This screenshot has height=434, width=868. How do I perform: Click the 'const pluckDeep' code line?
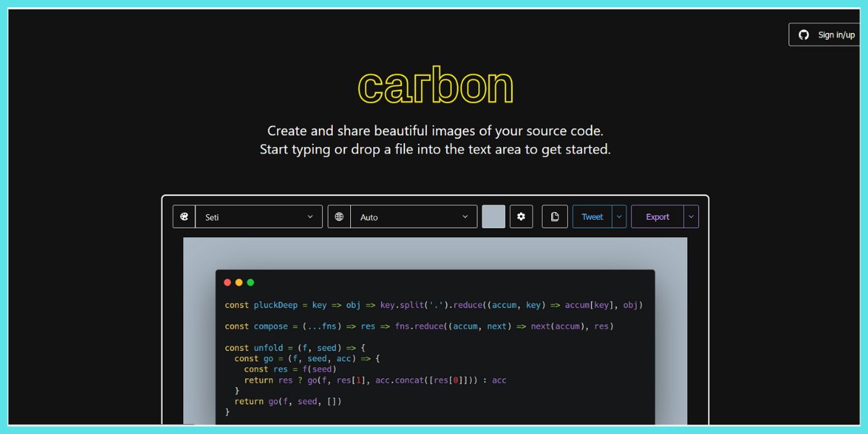tap(434, 305)
